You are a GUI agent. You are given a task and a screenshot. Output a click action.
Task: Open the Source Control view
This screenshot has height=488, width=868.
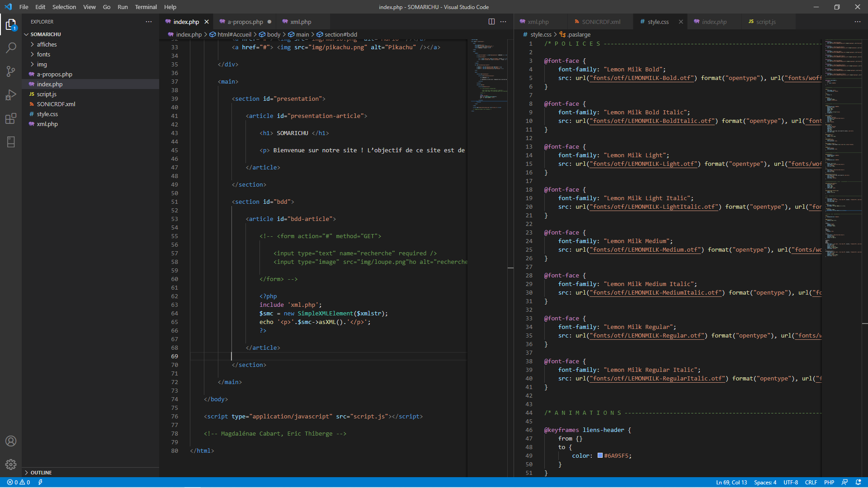point(11,71)
